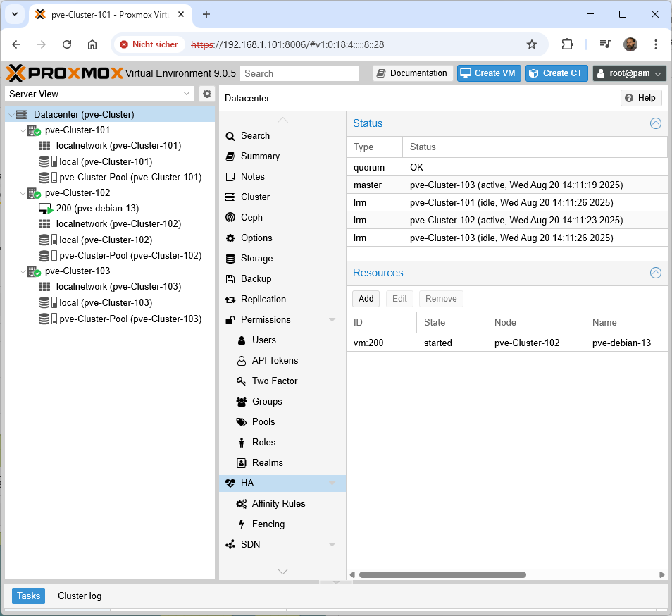This screenshot has width=672, height=616.
Task: Switch to the Cluster log tab
Action: pyautogui.click(x=80, y=596)
